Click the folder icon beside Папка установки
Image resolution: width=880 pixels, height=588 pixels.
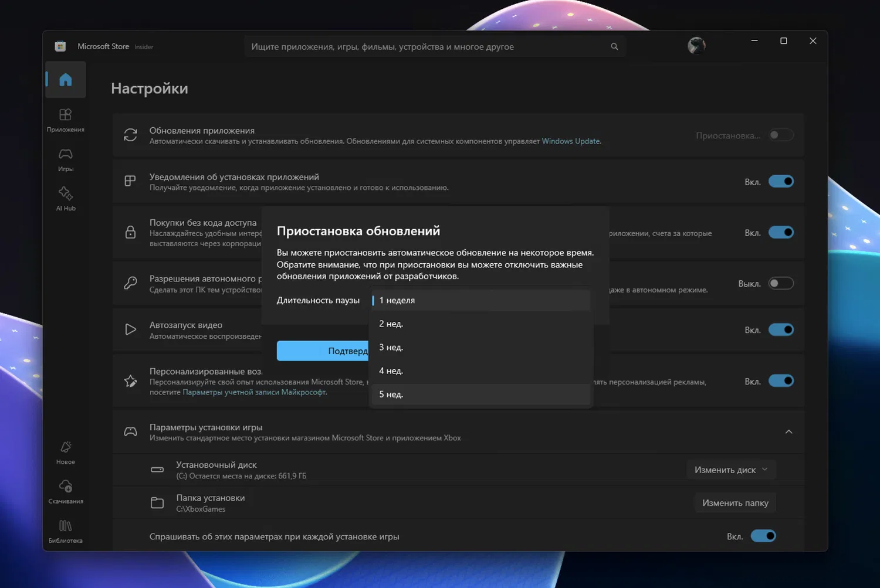click(157, 502)
